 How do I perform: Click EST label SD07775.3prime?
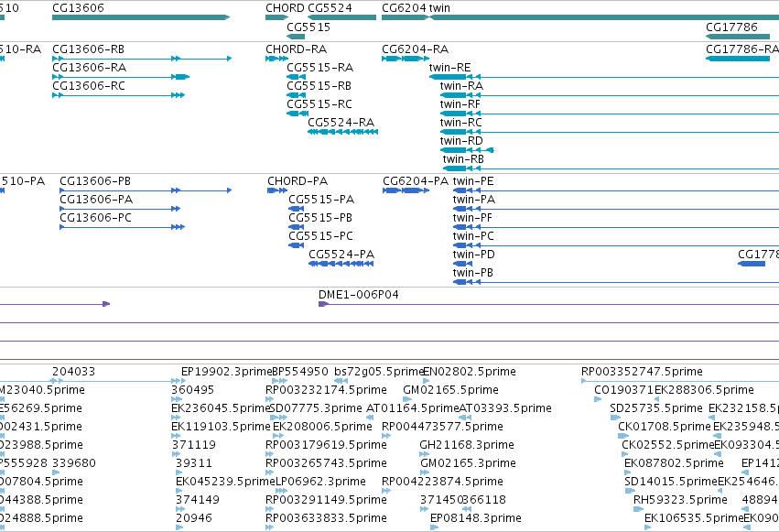(x=316, y=408)
